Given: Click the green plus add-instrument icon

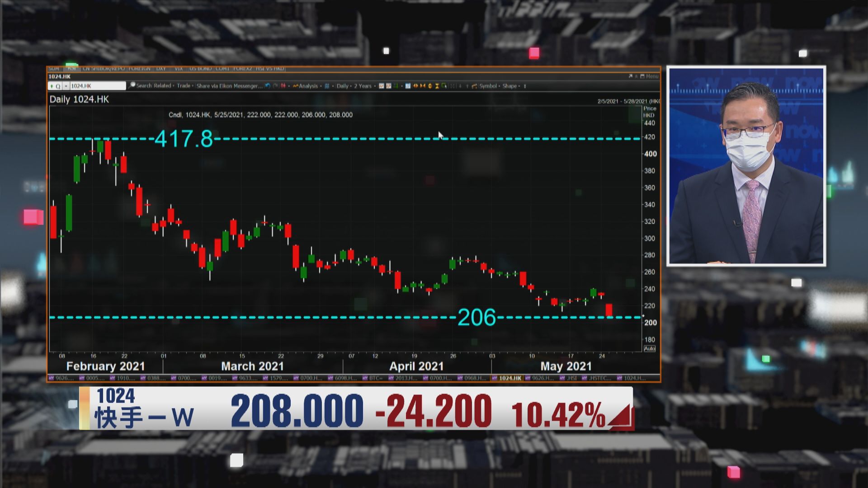Looking at the screenshot, I should 52,86.
